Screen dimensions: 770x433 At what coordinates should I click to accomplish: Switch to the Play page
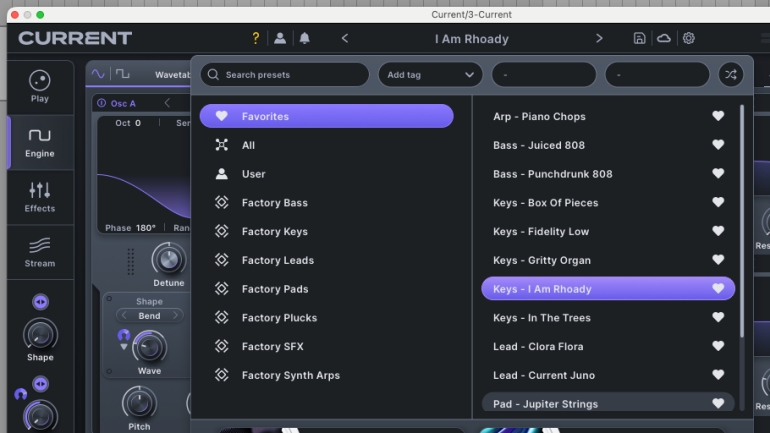[x=40, y=87]
